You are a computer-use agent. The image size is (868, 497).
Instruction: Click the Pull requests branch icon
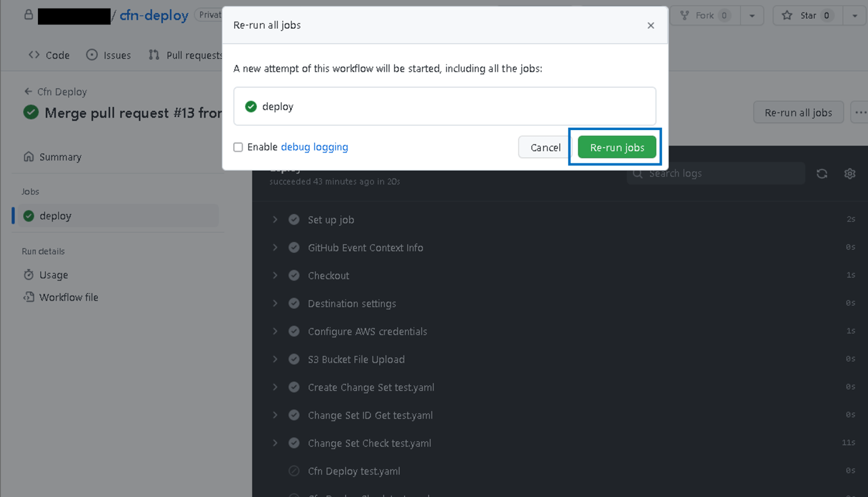[x=153, y=55]
